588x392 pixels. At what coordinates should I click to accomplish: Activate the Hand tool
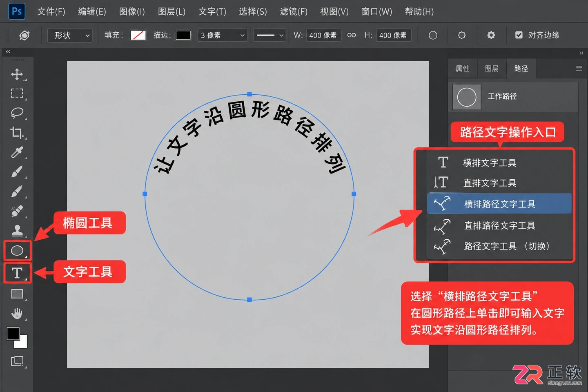(17, 314)
